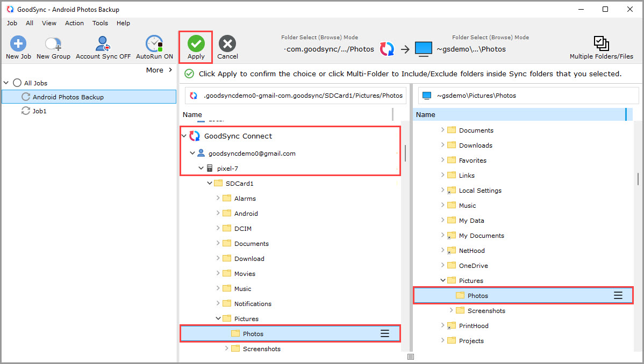Expand the Download folder on SDCard1
This screenshot has height=364, width=644.
coord(218,259)
